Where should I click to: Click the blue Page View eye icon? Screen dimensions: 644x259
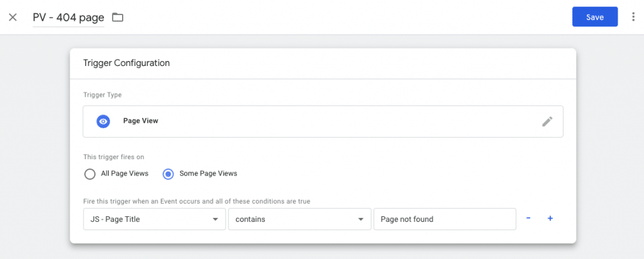[103, 121]
